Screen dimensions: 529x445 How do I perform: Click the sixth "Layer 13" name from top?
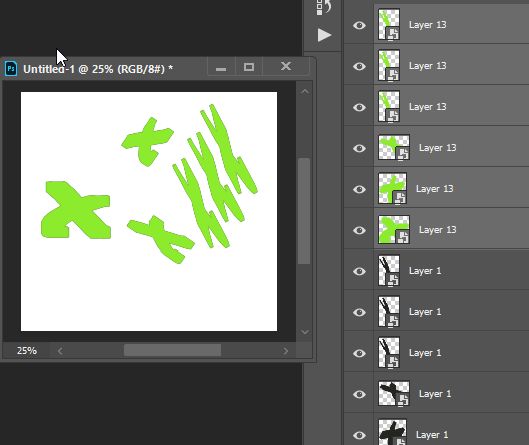click(438, 230)
